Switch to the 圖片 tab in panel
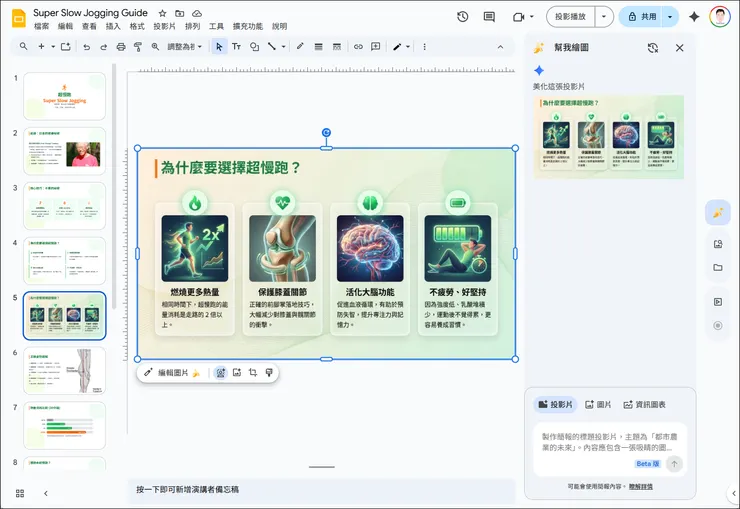This screenshot has width=740, height=509. click(x=598, y=404)
